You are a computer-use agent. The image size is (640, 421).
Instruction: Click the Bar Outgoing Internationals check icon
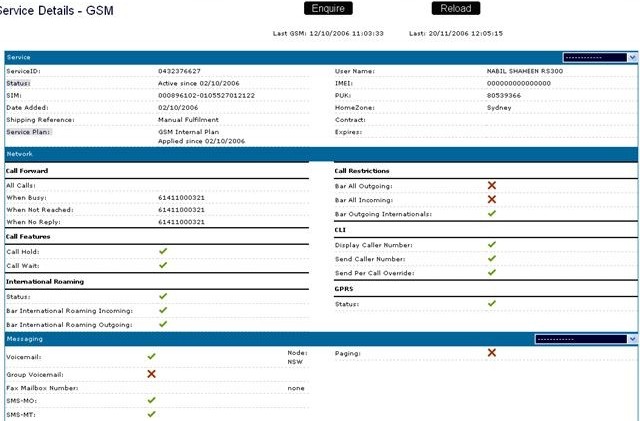(491, 214)
